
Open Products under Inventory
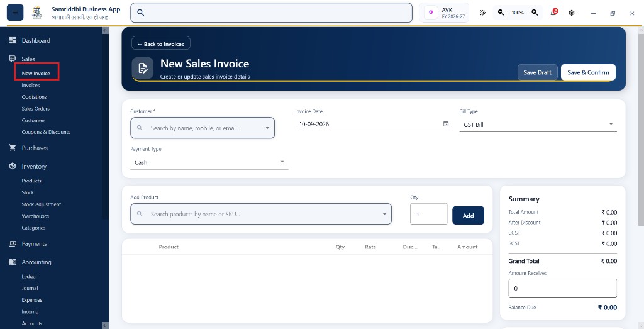[x=31, y=181]
